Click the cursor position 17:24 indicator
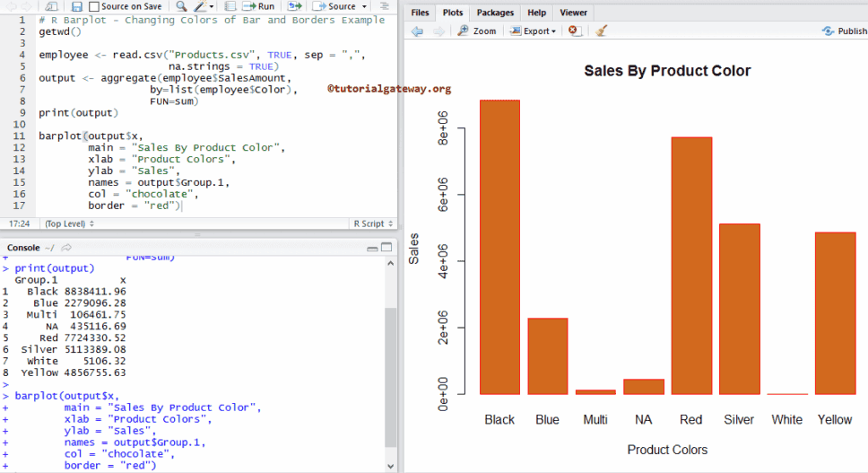Viewport: 868px width, 473px height. 20,223
